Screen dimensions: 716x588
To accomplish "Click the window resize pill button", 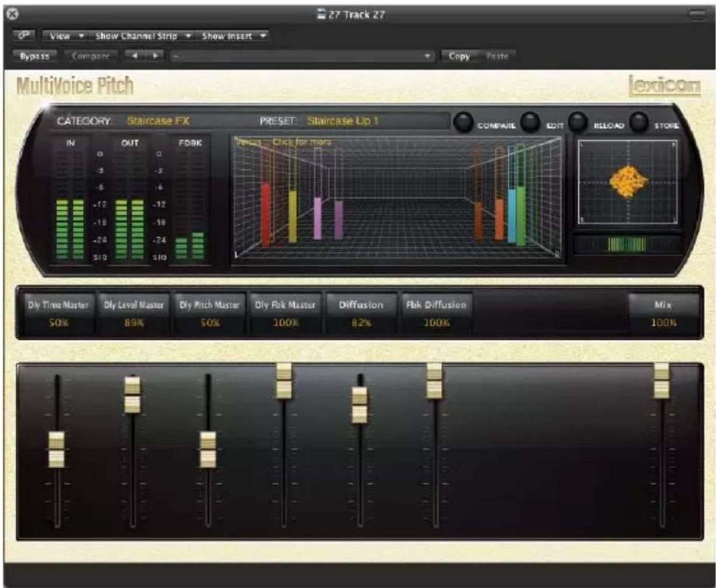I will pyautogui.click(x=696, y=14).
